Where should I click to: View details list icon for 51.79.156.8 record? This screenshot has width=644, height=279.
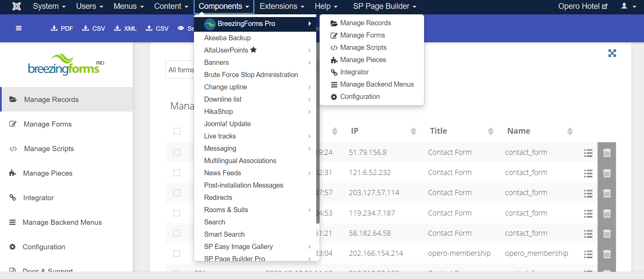tap(588, 153)
